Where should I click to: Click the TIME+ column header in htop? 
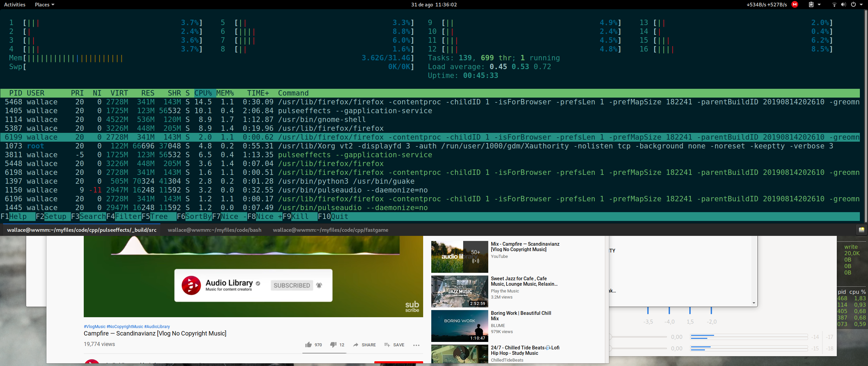point(258,93)
